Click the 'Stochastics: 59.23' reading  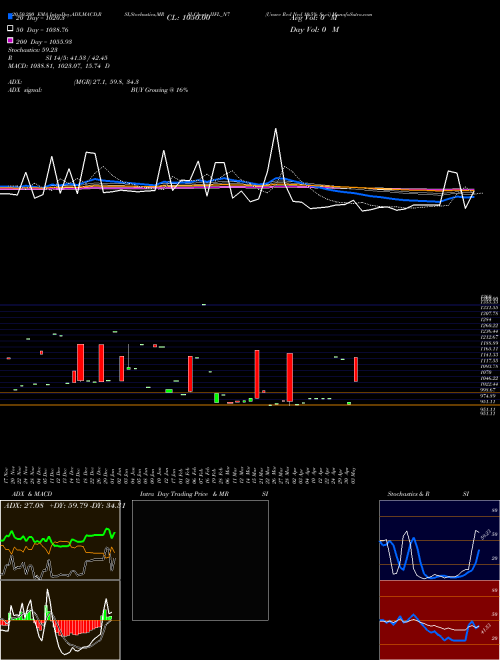click(x=32, y=50)
